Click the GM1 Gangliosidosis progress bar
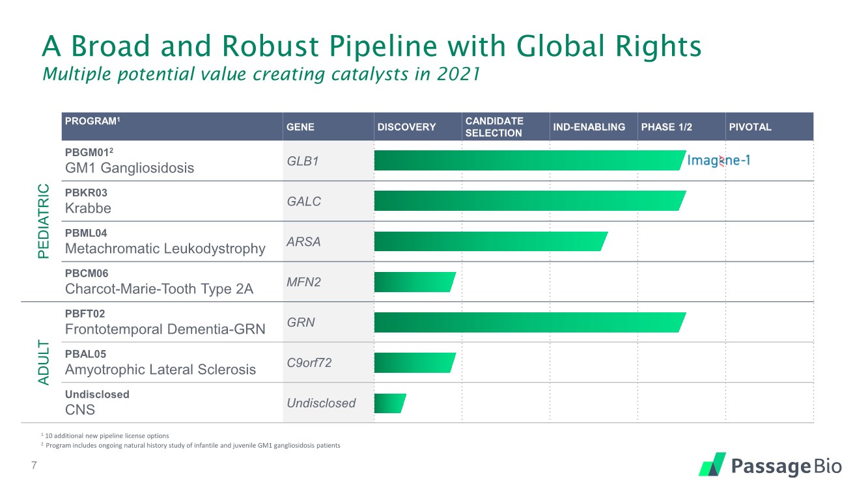This screenshot has height=488, width=868. coord(530,161)
